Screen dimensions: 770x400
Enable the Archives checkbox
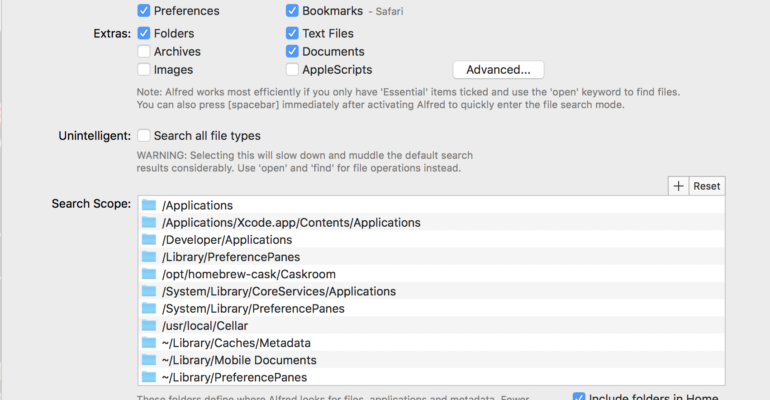click(144, 51)
